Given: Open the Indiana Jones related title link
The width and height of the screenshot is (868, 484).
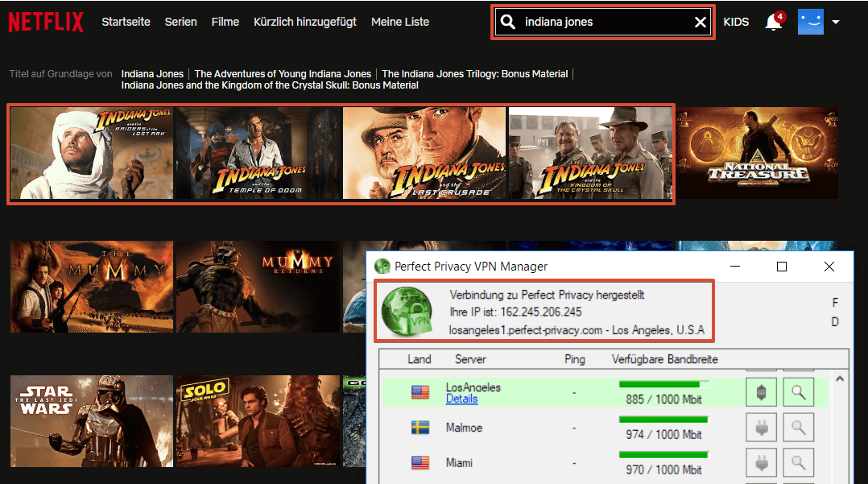Looking at the screenshot, I should click(x=152, y=73).
